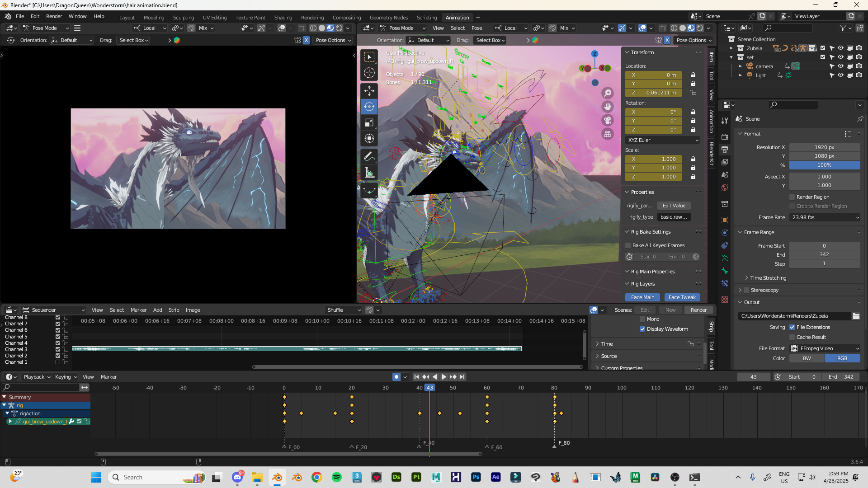
Task: Click the pan hand viewport gizmo
Action: [608, 107]
